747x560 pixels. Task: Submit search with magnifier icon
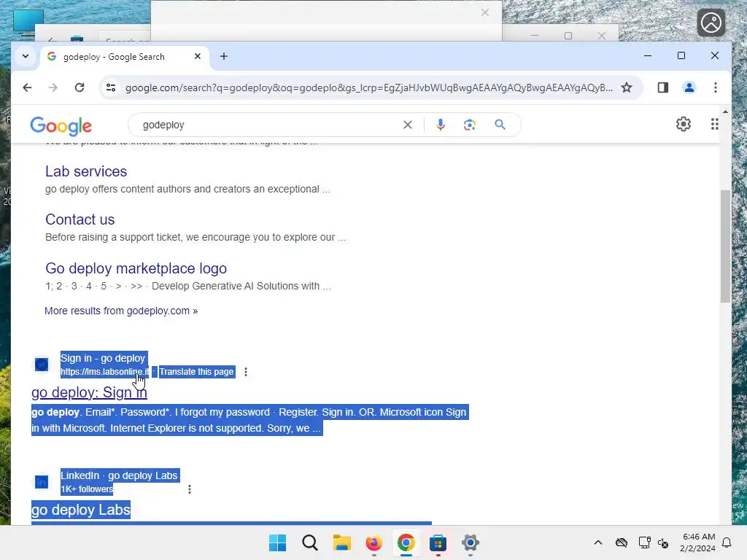500,125
